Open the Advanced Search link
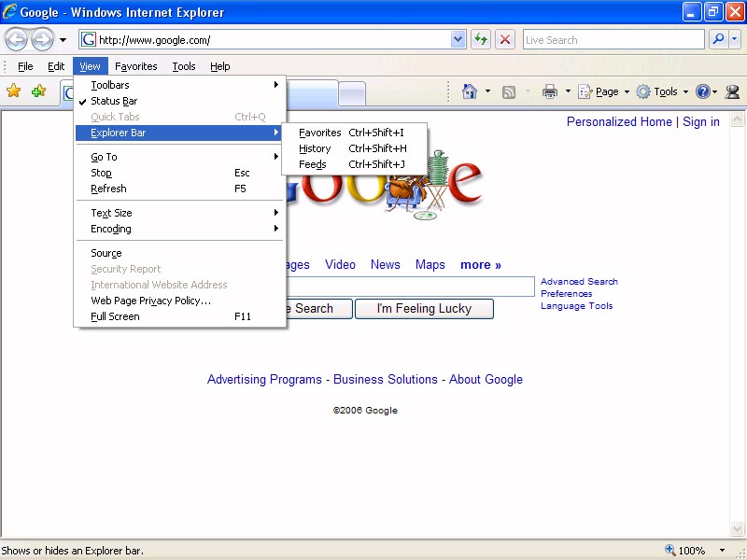The width and height of the screenshot is (747, 560). point(579,281)
